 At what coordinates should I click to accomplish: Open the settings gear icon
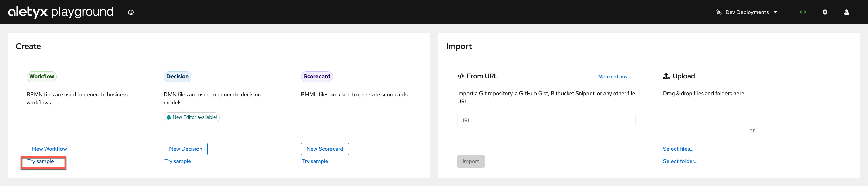pos(825,12)
